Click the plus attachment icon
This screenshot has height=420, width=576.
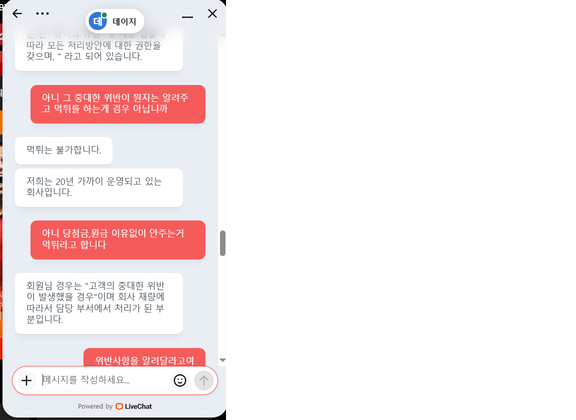pyautogui.click(x=26, y=380)
